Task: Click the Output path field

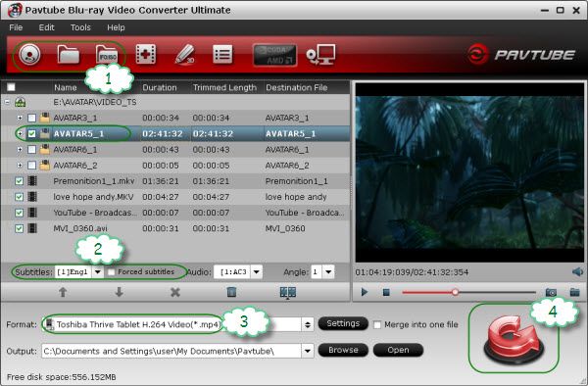Action: (171, 351)
